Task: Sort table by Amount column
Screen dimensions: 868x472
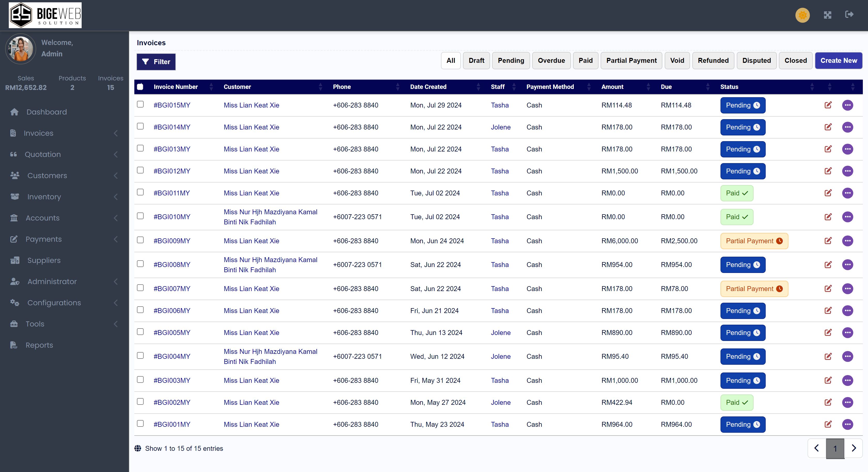Action: pyautogui.click(x=612, y=87)
